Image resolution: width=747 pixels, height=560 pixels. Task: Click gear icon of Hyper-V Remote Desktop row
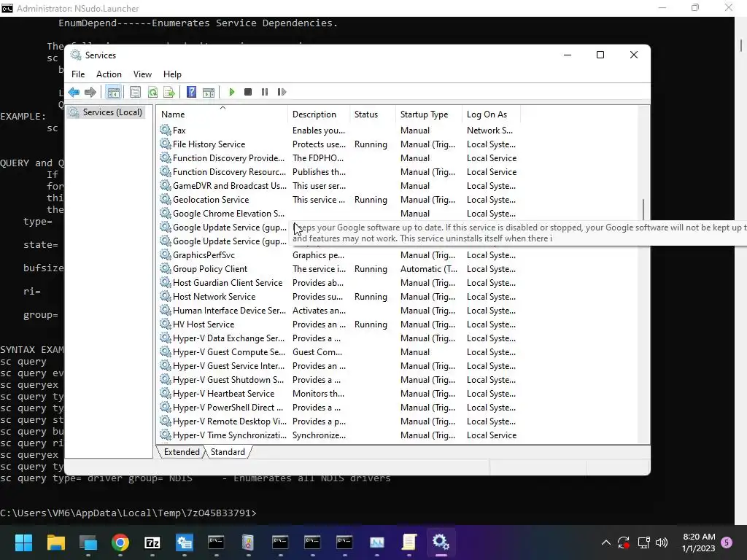point(166,421)
